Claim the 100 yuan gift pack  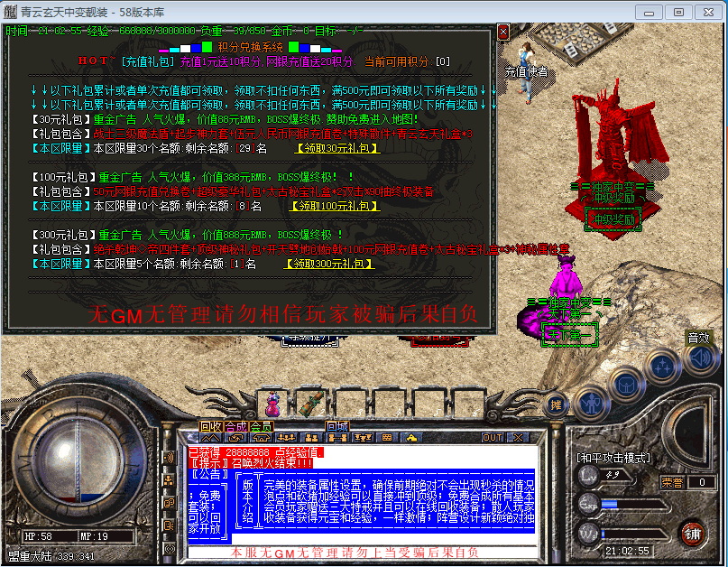(335, 206)
